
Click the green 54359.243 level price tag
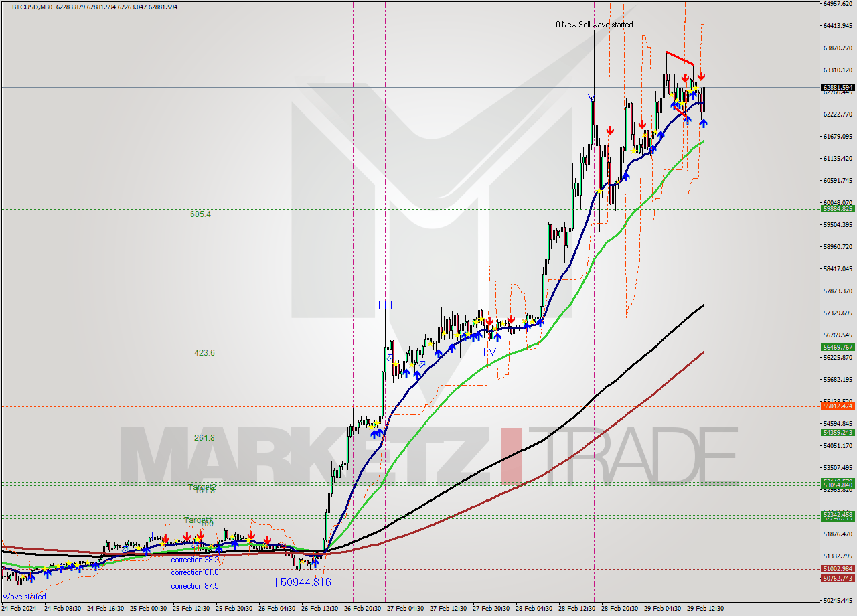point(837,433)
